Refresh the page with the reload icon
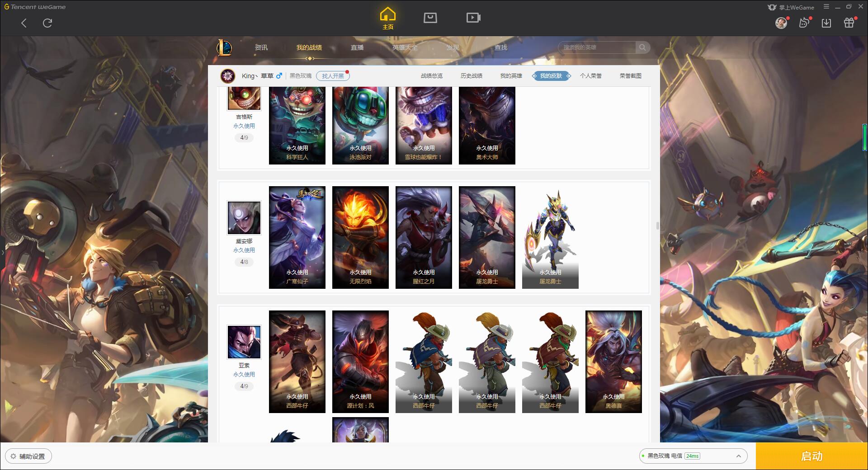Viewport: 868px width, 470px height. (47, 23)
